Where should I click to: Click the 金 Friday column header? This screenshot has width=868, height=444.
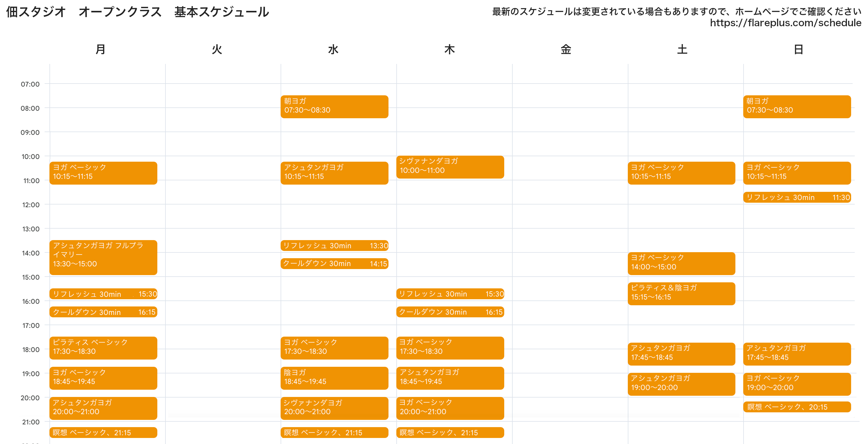click(566, 49)
